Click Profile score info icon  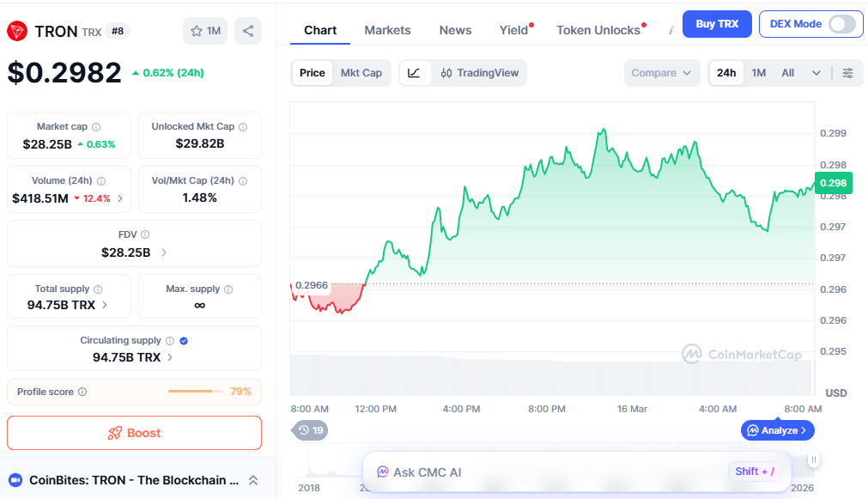tap(82, 392)
